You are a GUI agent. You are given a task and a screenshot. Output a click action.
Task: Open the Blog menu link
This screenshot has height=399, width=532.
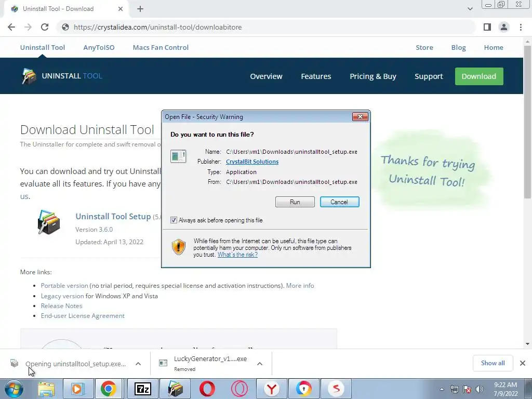coord(458,47)
